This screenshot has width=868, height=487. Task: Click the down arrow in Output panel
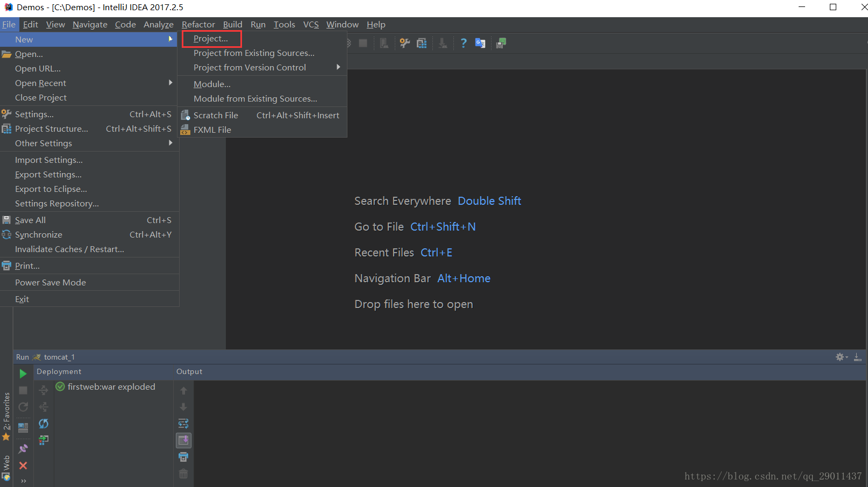[x=183, y=407]
